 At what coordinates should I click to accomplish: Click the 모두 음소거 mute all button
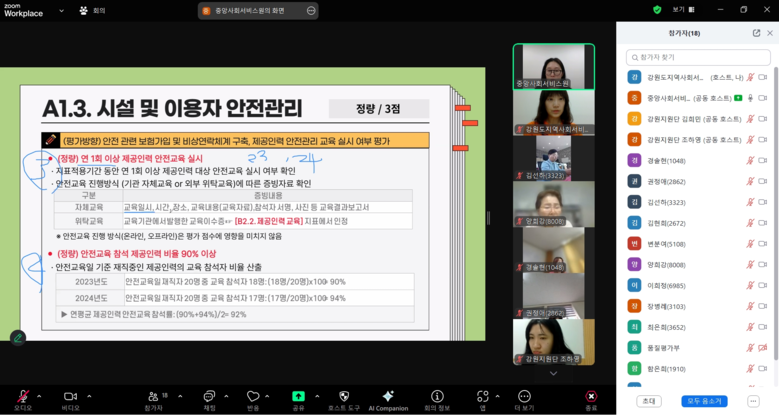(x=704, y=401)
